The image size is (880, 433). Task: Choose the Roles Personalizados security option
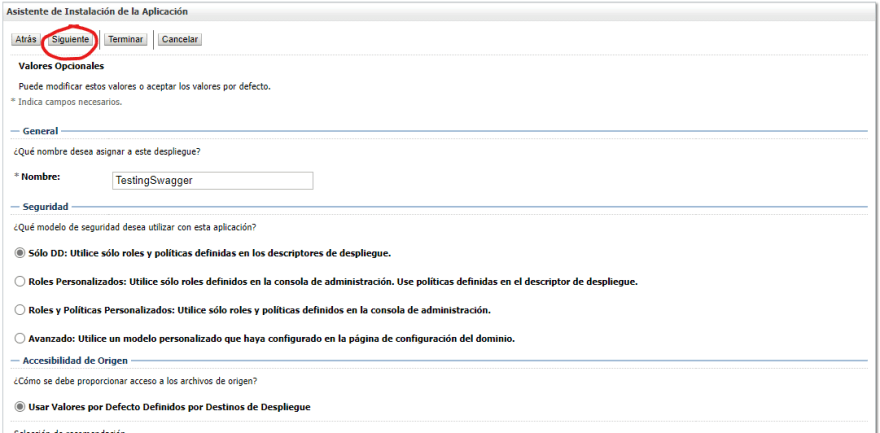tap(20, 282)
